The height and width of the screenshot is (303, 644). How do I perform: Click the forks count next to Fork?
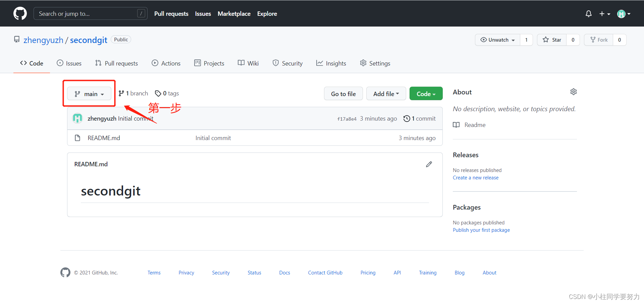coord(620,40)
